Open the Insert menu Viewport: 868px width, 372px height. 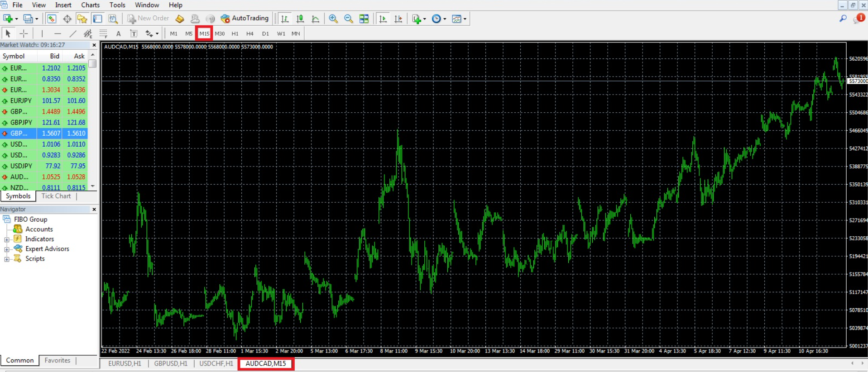click(x=63, y=5)
